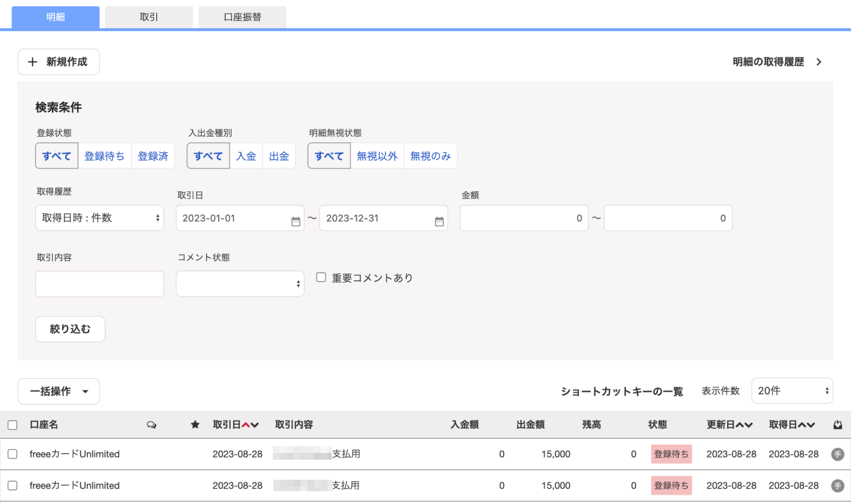
Task: Click the 手 icon in first row
Action: [837, 454]
